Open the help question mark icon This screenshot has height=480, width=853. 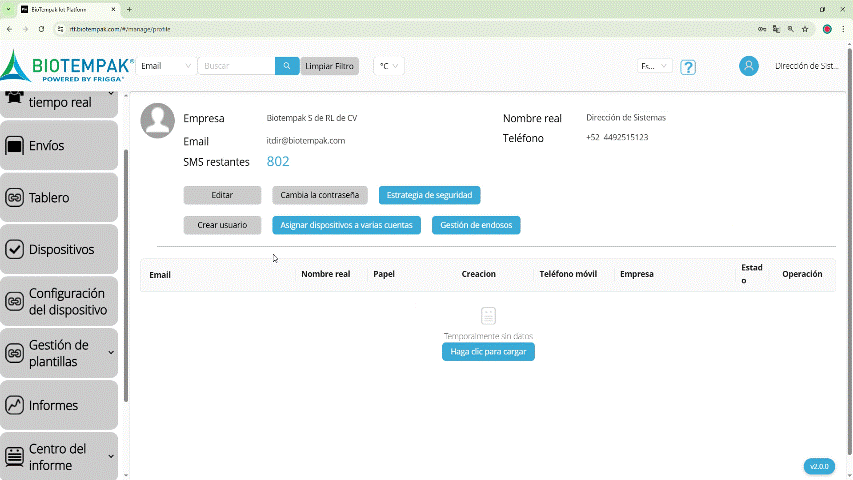(x=688, y=67)
